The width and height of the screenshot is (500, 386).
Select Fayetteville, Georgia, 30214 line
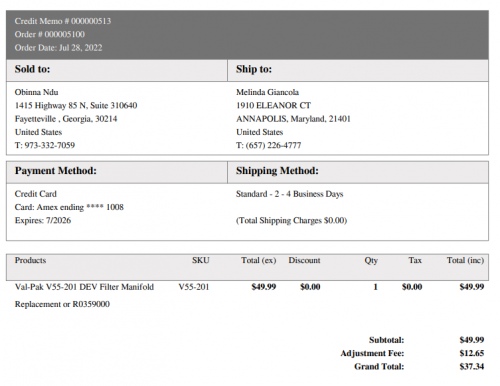pos(66,119)
